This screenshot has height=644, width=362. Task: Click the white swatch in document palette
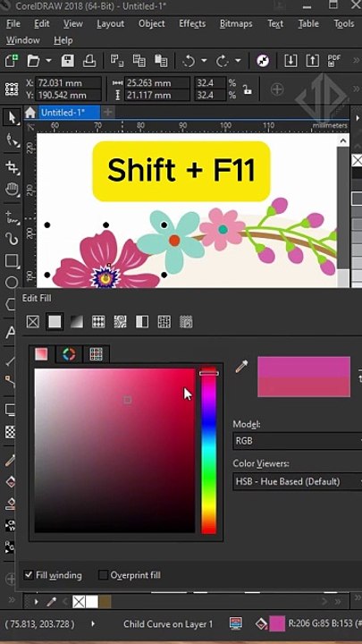click(x=92, y=602)
